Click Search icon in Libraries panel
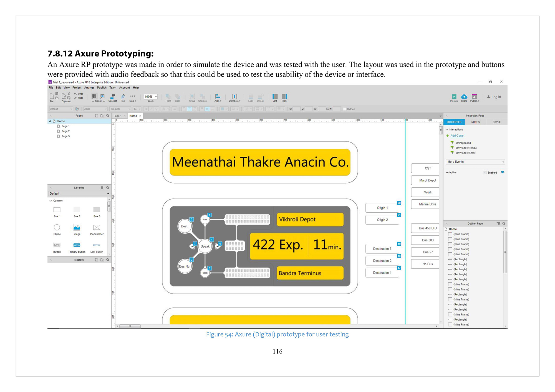 pyautogui.click(x=108, y=188)
